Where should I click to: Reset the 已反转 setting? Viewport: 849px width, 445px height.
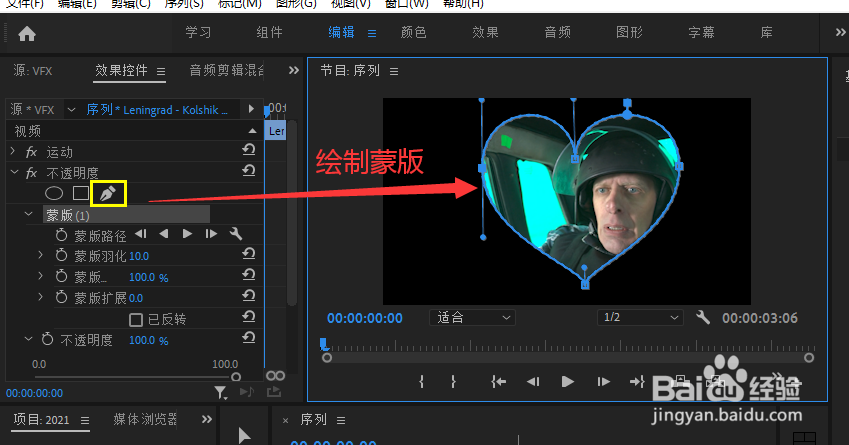tap(249, 317)
